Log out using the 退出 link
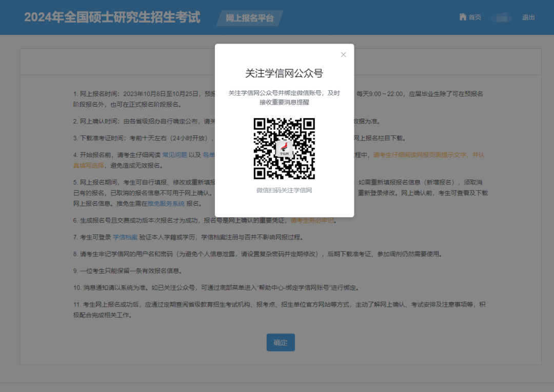Image resolution: width=554 pixels, height=392 pixels. [528, 17]
